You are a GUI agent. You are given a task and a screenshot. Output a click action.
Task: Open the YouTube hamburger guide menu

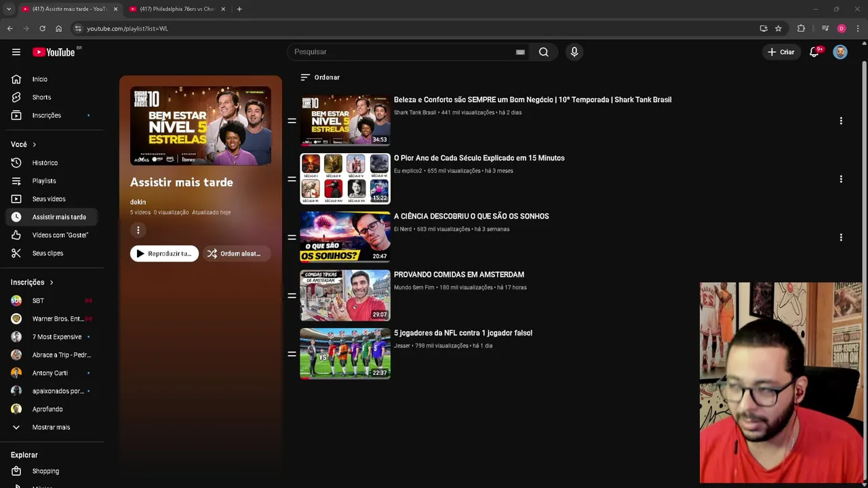click(16, 52)
